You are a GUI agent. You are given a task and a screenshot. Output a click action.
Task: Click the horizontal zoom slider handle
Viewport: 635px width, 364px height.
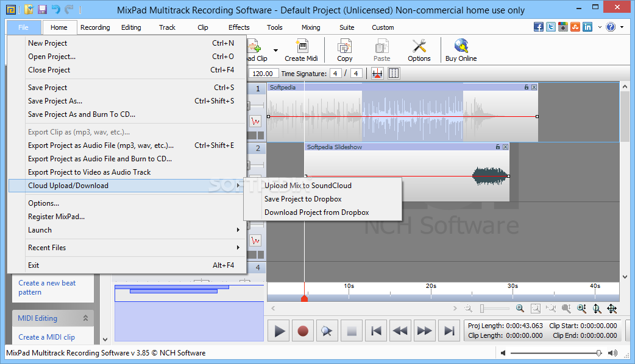coord(482,309)
